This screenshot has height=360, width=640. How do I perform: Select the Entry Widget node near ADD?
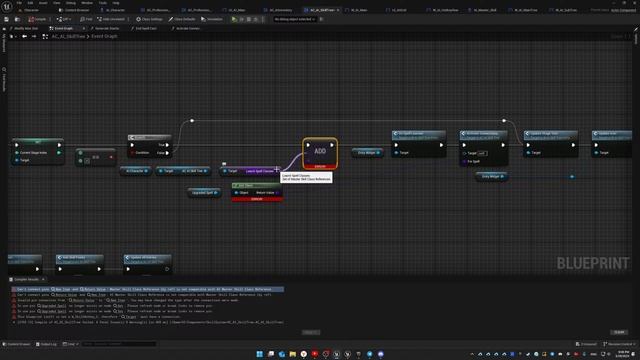pyautogui.click(x=367, y=153)
